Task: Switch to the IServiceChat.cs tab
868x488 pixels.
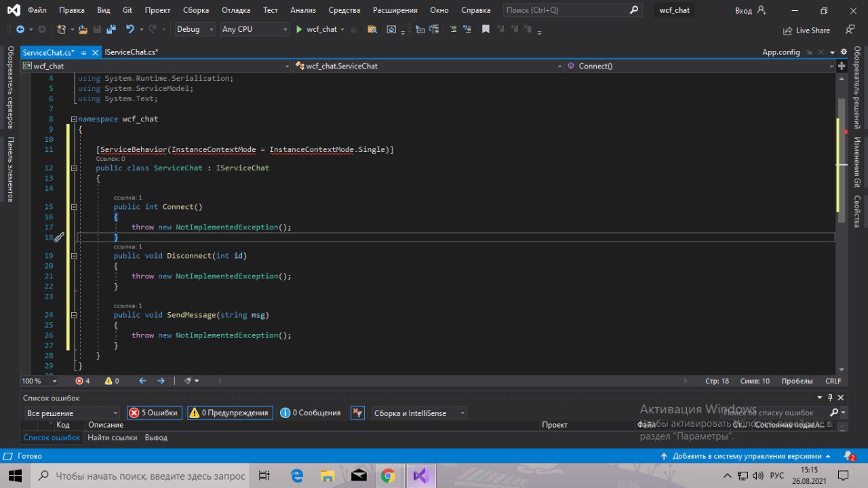Action: click(x=131, y=52)
